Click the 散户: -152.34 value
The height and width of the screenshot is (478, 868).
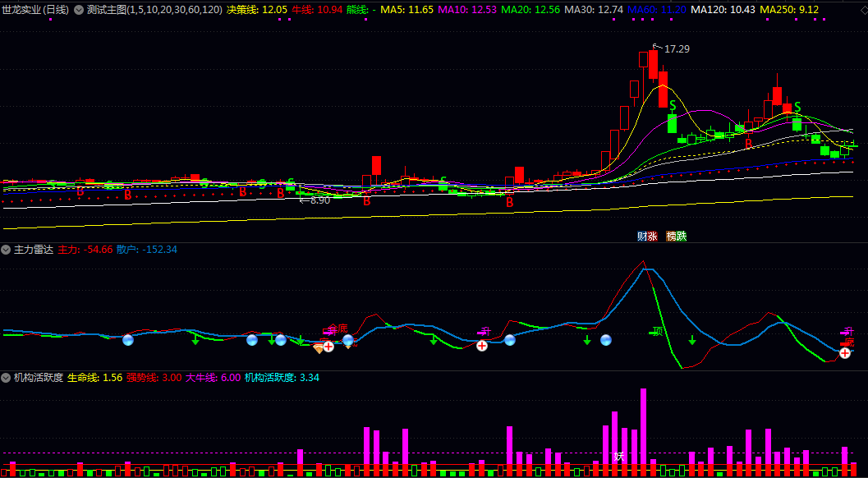pos(147,249)
